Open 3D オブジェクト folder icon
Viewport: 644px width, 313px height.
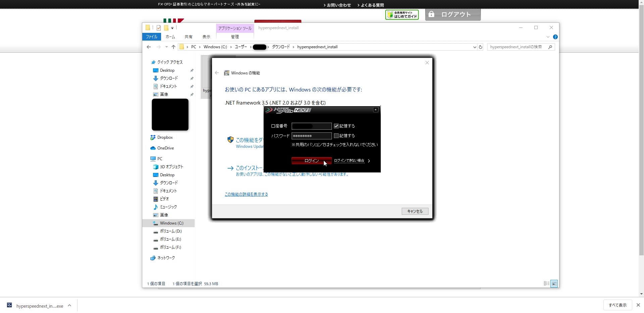(x=156, y=167)
